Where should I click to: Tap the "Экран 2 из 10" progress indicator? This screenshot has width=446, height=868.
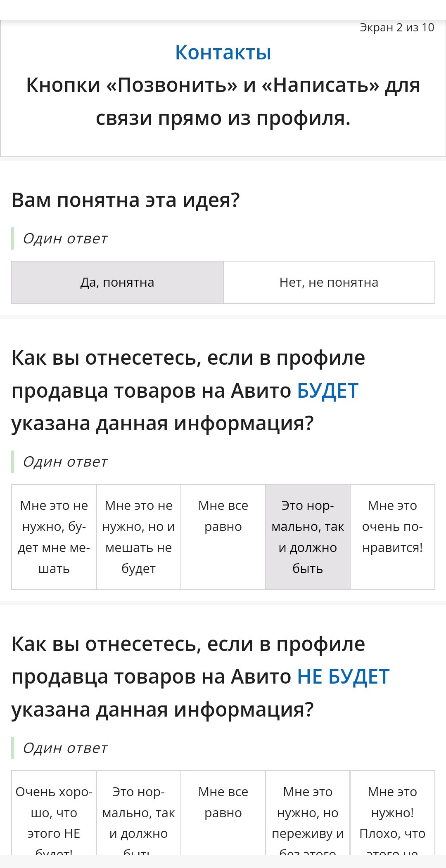(x=397, y=28)
